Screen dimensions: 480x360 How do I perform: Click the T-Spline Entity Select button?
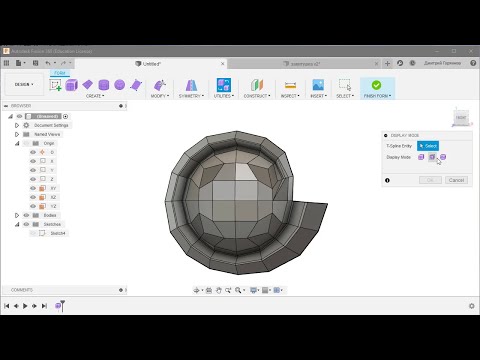coord(428,146)
